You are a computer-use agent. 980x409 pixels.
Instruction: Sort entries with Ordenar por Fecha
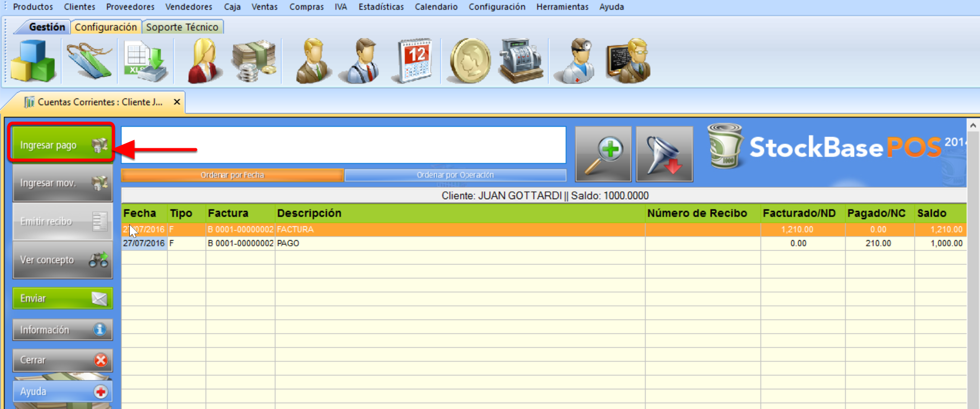232,175
